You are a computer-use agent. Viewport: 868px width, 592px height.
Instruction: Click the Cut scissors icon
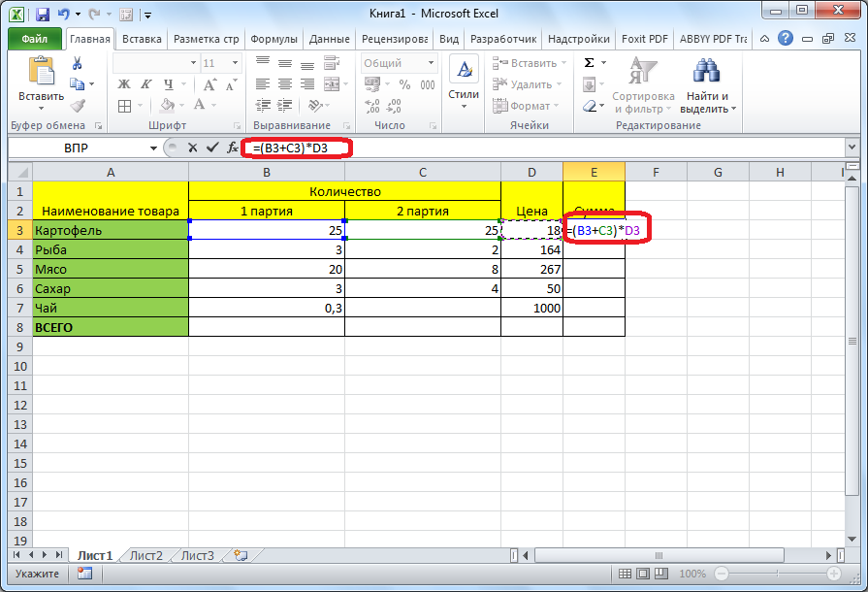(x=78, y=64)
